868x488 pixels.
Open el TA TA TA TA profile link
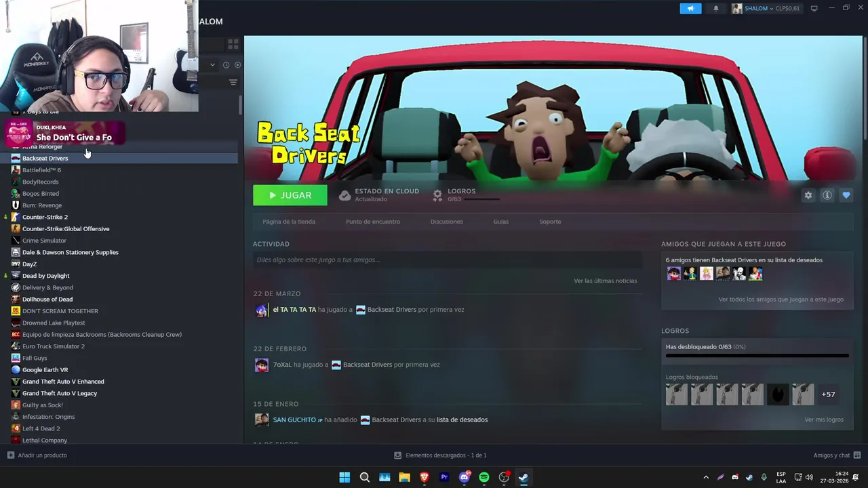pos(294,310)
